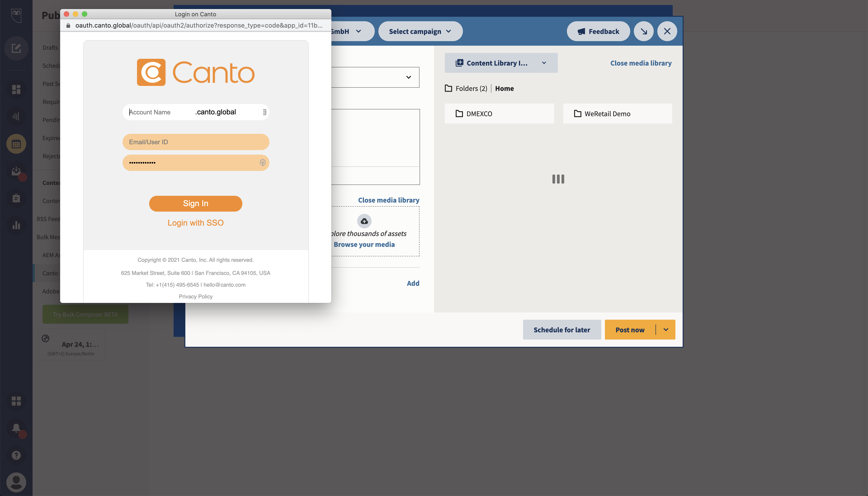Click the notifications bell icon
The height and width of the screenshot is (496, 868).
pyautogui.click(x=16, y=428)
